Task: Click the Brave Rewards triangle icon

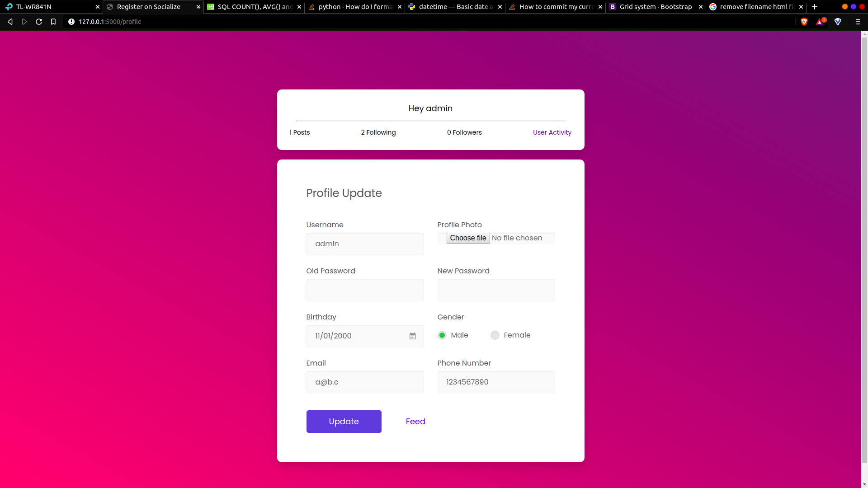Action: pyautogui.click(x=820, y=22)
